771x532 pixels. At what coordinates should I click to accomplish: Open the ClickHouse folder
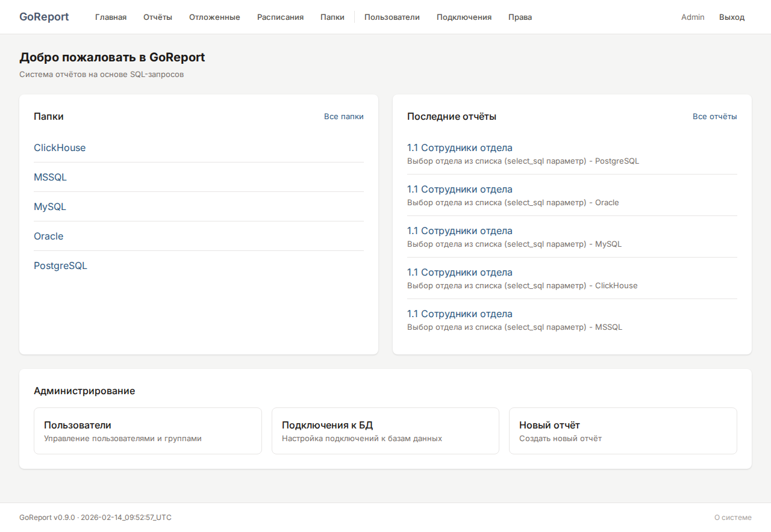coord(60,148)
